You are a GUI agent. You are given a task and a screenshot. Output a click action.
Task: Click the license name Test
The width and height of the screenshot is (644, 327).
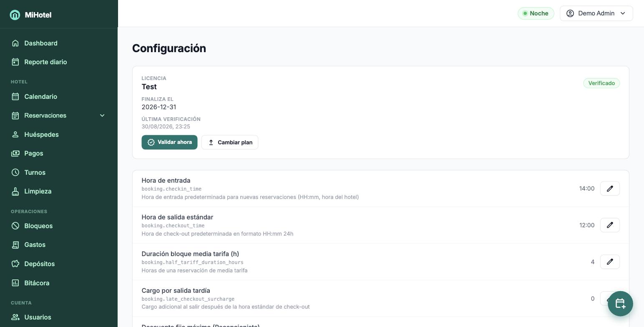point(149,87)
